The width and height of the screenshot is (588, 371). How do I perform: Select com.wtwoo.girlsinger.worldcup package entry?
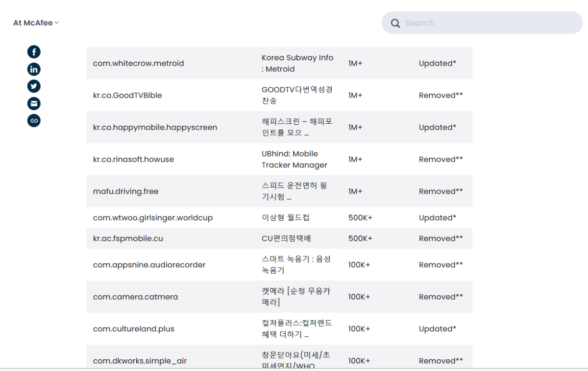click(x=153, y=218)
